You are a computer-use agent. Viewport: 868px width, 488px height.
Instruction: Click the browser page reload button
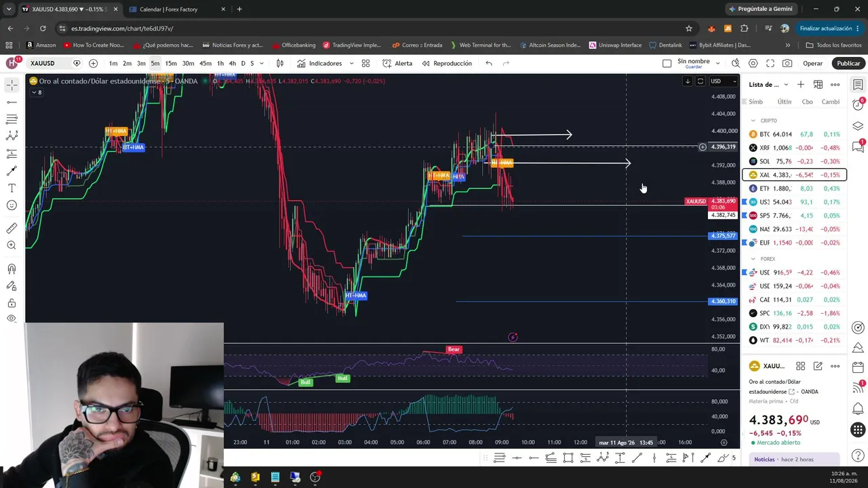(x=43, y=28)
